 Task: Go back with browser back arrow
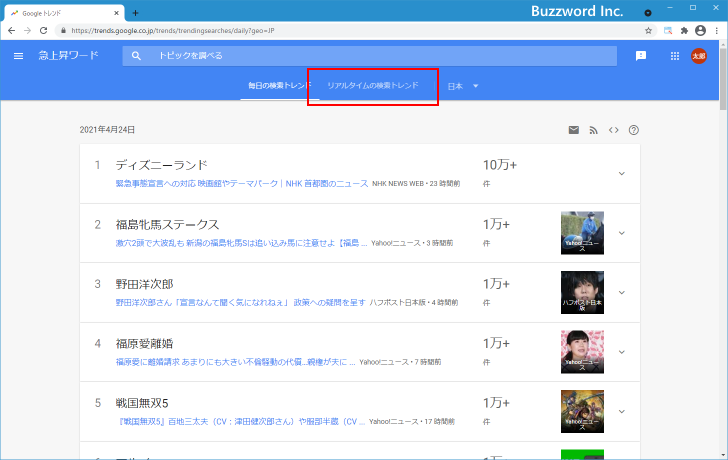tap(12, 31)
